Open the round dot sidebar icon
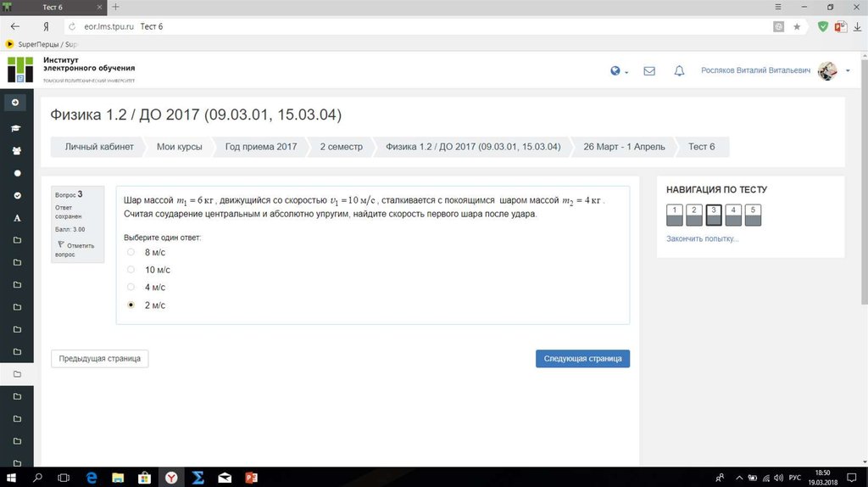 click(x=17, y=173)
